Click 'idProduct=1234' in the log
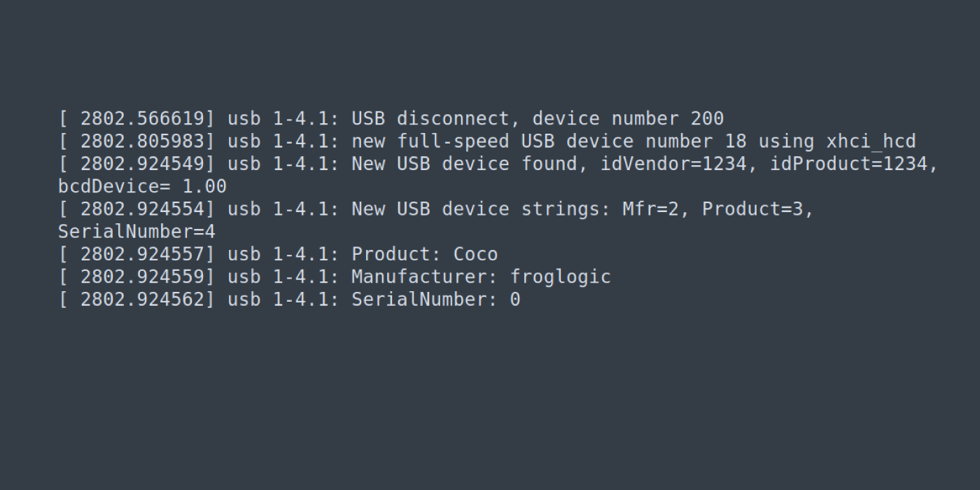980x490 pixels. point(853,164)
